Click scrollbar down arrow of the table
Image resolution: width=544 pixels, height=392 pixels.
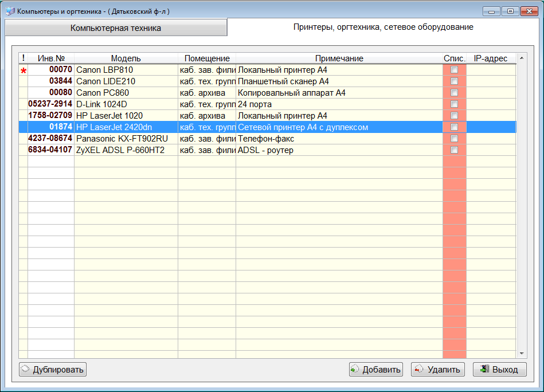[522, 353]
